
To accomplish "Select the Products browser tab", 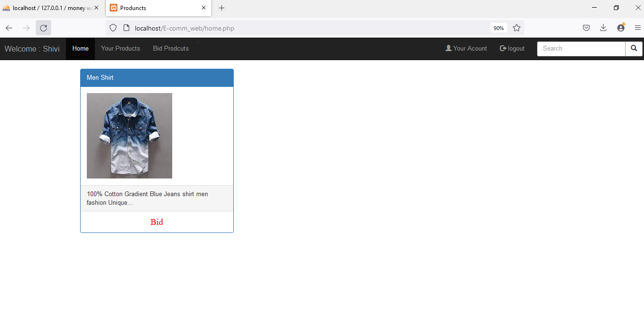I will (x=157, y=8).
